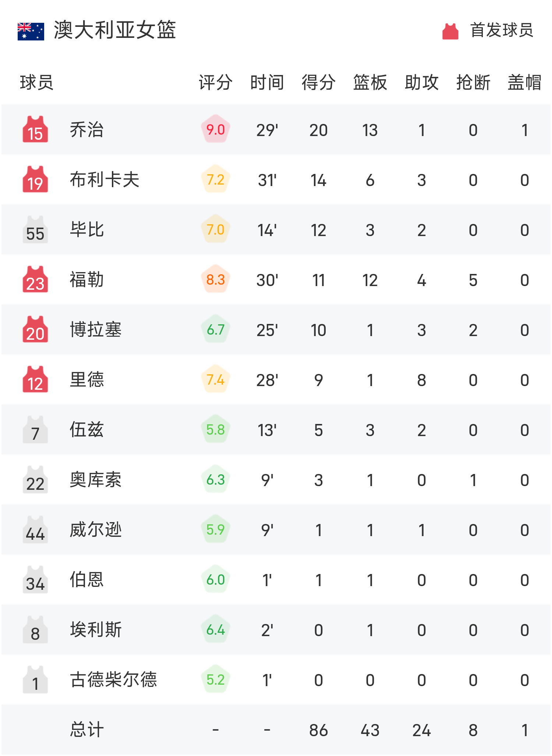Click the Australian flag icon
This screenshot has height=756, width=552.
pos(31,31)
